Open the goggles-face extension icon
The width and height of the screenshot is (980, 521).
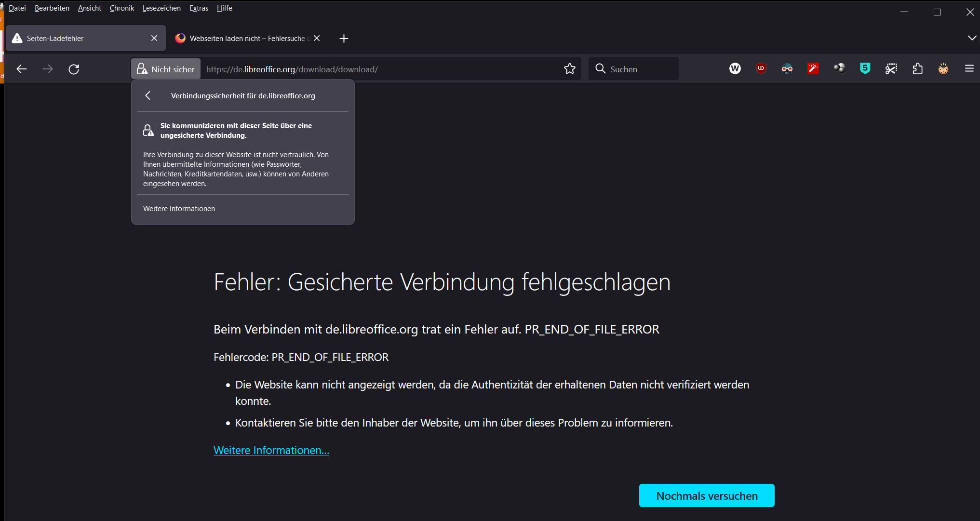point(787,69)
